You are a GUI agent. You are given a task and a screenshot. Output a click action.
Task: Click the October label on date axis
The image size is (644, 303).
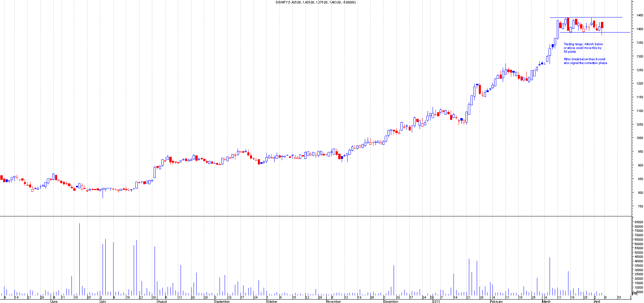[272, 302]
